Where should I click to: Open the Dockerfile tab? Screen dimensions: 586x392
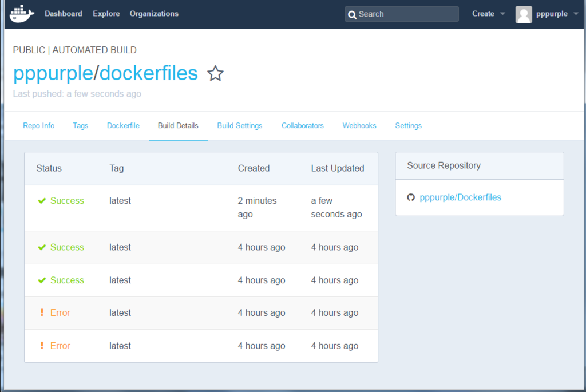click(x=123, y=125)
